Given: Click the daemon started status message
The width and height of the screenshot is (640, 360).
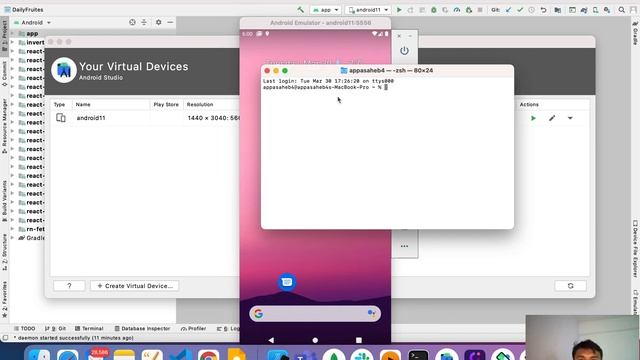Looking at the screenshot, I should 73,338.
